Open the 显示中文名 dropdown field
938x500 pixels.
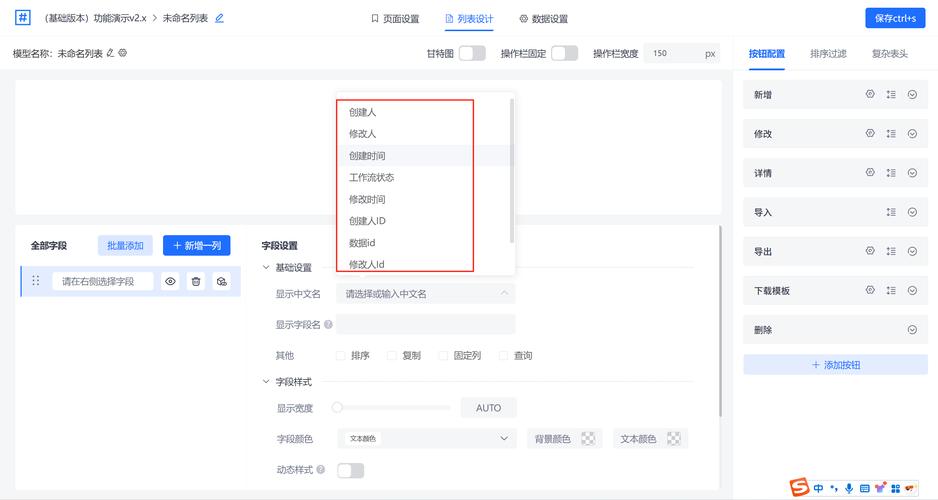point(425,294)
